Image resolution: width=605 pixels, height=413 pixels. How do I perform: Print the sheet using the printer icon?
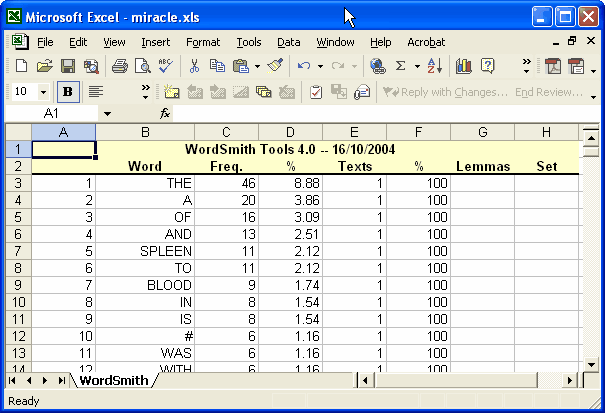120,66
